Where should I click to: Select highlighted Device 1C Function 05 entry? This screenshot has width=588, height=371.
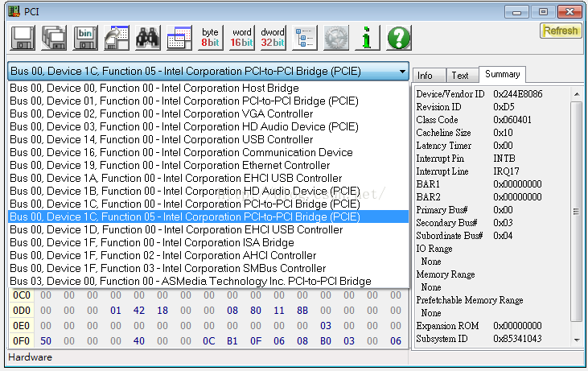208,216
